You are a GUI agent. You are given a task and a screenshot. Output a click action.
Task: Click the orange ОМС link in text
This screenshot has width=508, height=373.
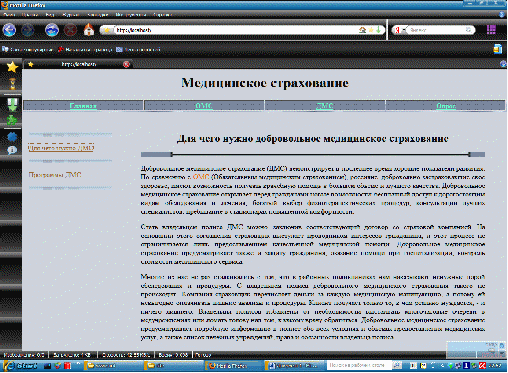tap(201, 177)
